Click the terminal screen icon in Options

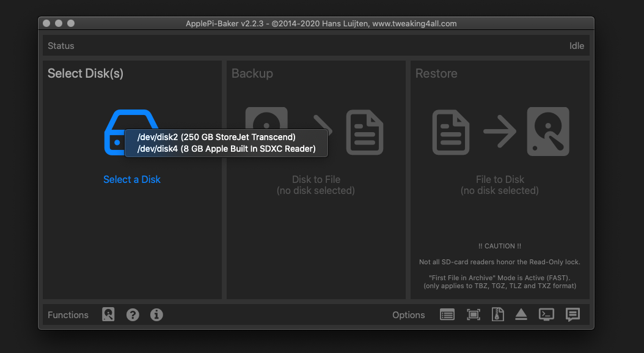tap(546, 314)
